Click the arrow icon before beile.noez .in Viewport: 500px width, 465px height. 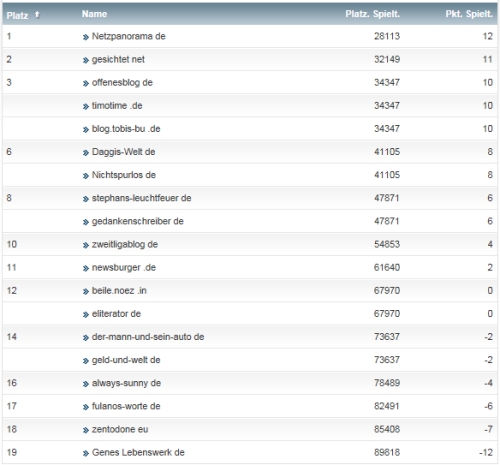[86, 291]
